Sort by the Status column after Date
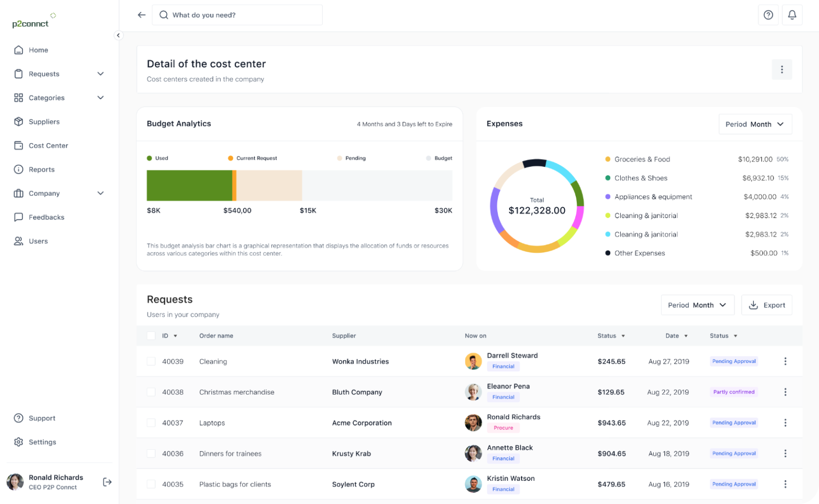819x504 pixels. [x=723, y=336]
